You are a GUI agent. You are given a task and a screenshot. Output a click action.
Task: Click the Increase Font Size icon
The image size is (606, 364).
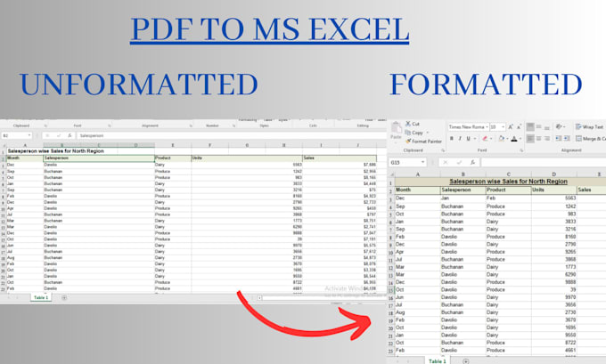(511, 127)
